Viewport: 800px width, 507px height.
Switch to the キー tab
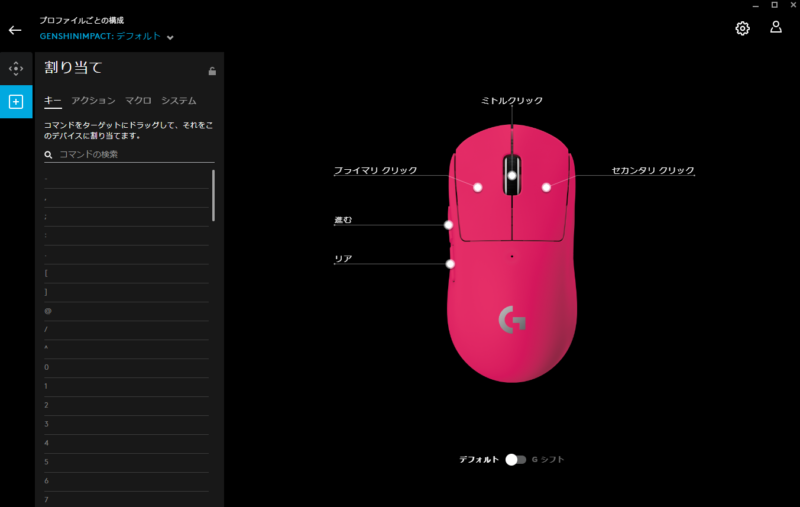pos(53,100)
